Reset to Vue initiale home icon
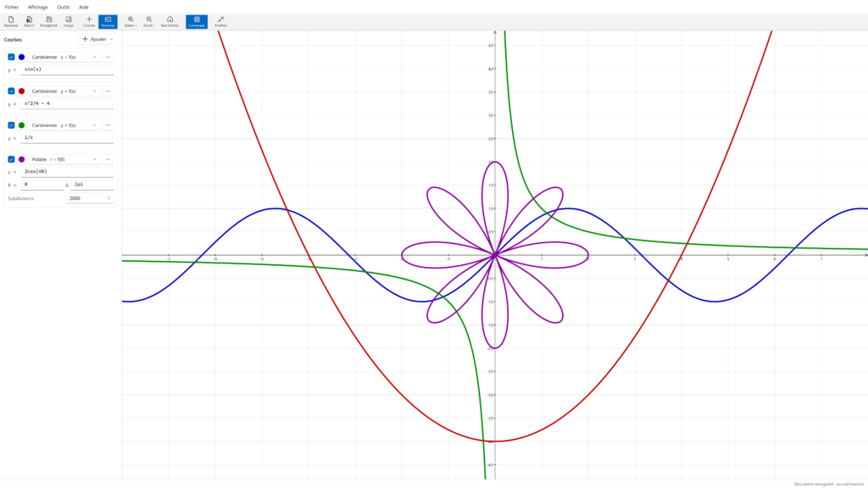868x488 pixels. coord(170,21)
